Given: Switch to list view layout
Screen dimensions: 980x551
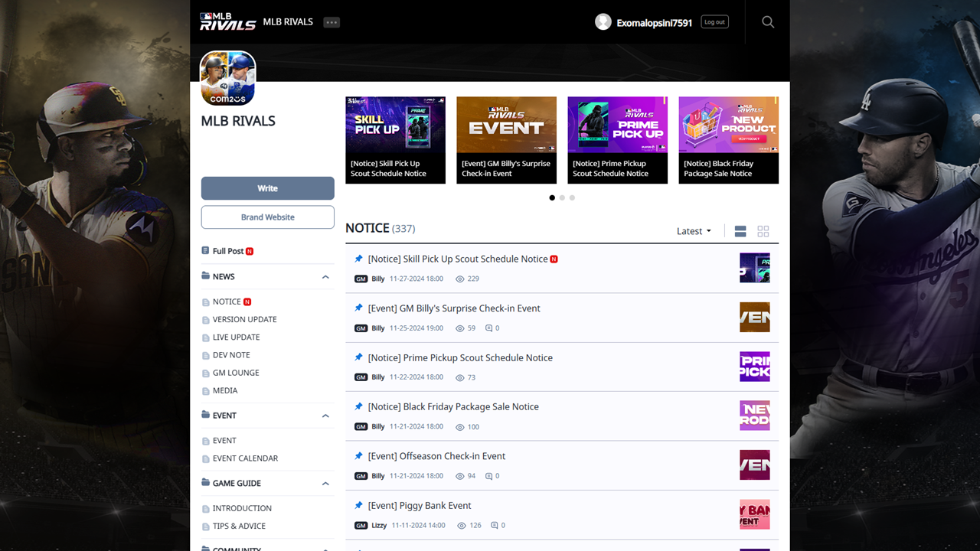Looking at the screenshot, I should (x=740, y=231).
